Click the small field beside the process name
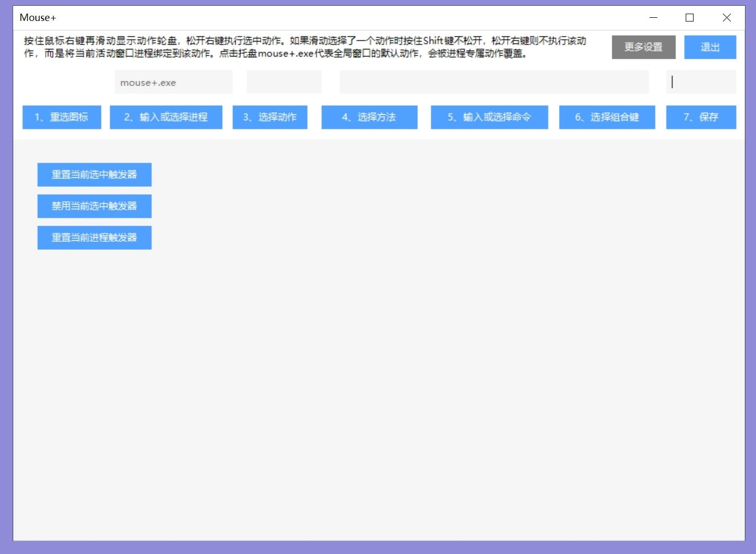 tap(283, 82)
